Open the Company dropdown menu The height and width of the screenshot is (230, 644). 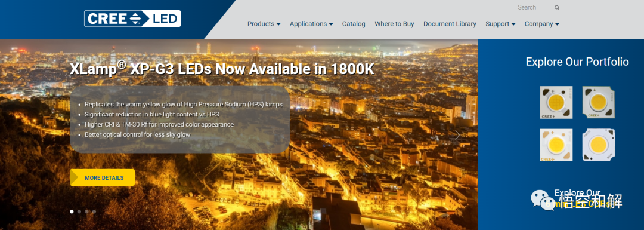point(541,24)
